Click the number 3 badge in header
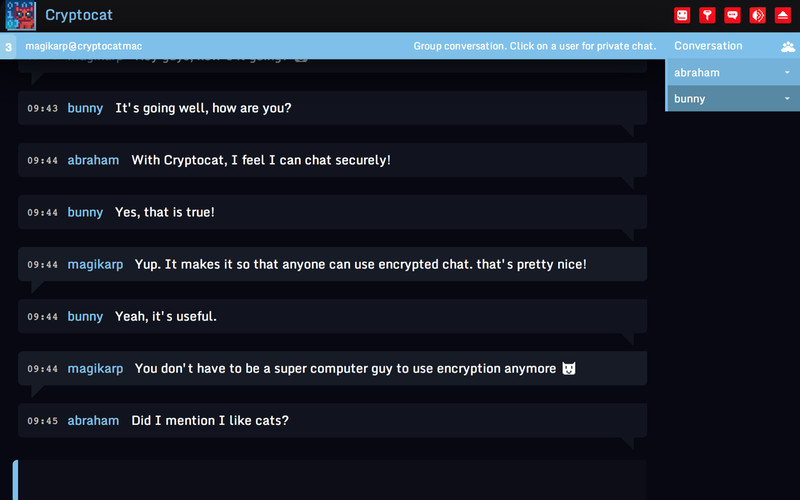This screenshot has width=800, height=500. (8, 47)
